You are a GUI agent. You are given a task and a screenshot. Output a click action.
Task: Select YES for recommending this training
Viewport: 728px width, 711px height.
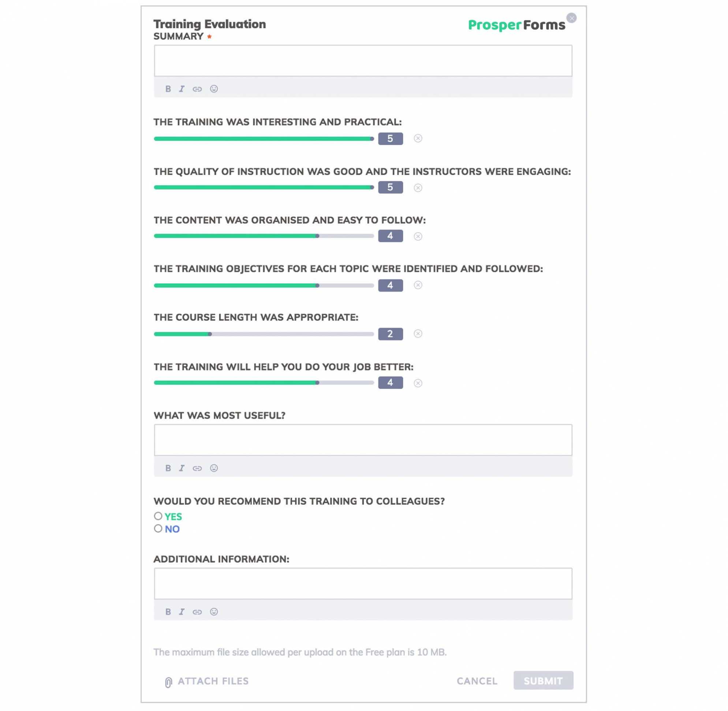pyautogui.click(x=158, y=516)
